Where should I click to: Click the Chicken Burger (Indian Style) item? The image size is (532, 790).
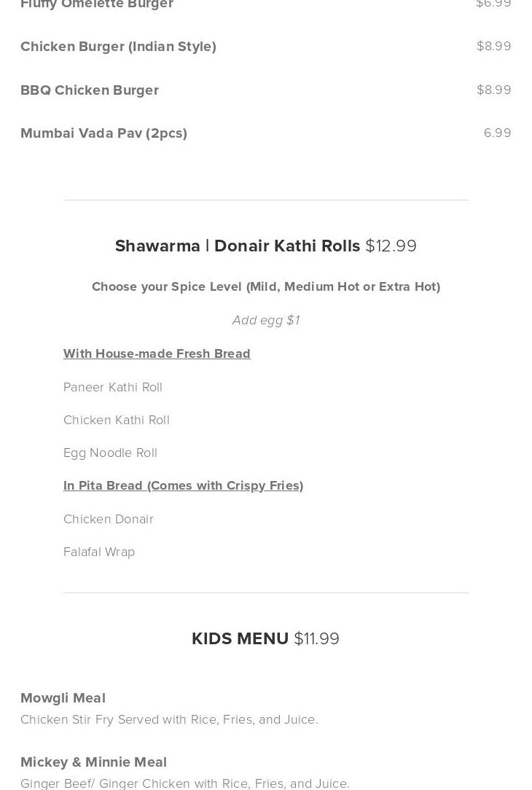pos(118,47)
